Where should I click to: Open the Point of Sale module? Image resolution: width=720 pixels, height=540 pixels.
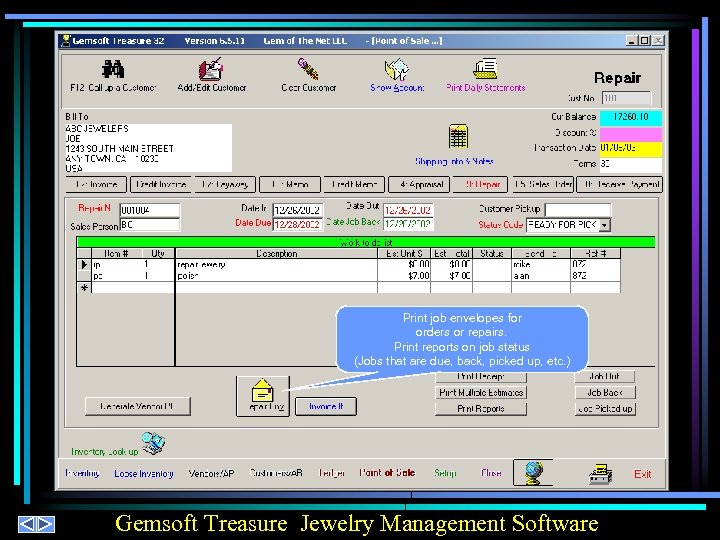point(387,472)
